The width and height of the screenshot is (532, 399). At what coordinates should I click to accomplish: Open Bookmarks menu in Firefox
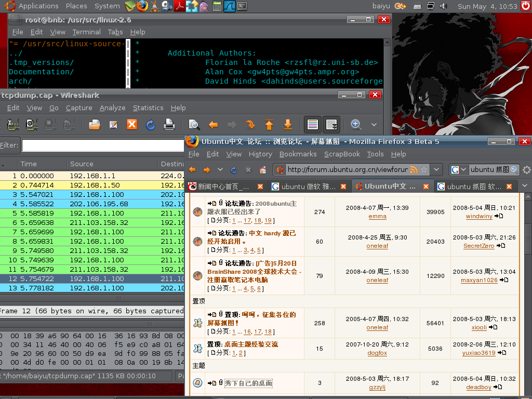[x=298, y=154]
